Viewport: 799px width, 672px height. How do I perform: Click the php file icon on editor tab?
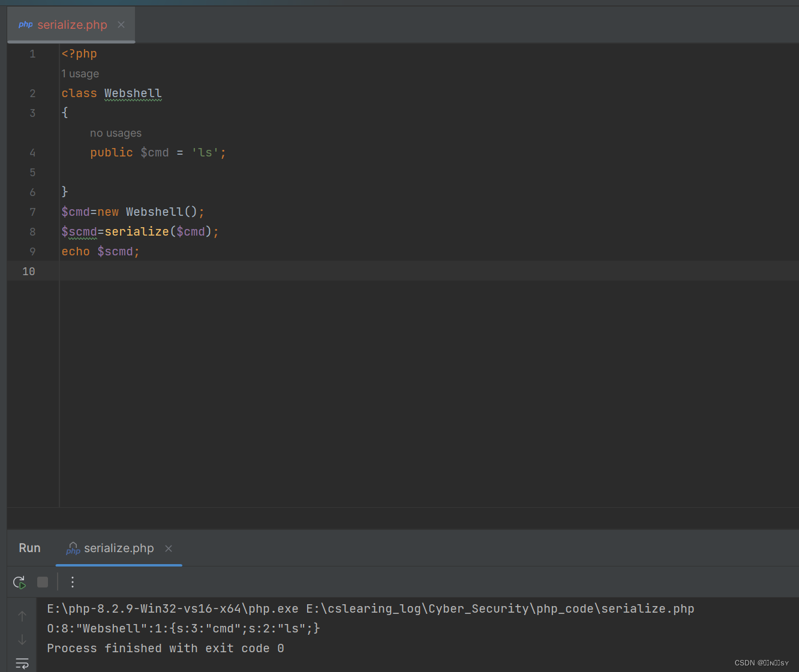[25, 25]
